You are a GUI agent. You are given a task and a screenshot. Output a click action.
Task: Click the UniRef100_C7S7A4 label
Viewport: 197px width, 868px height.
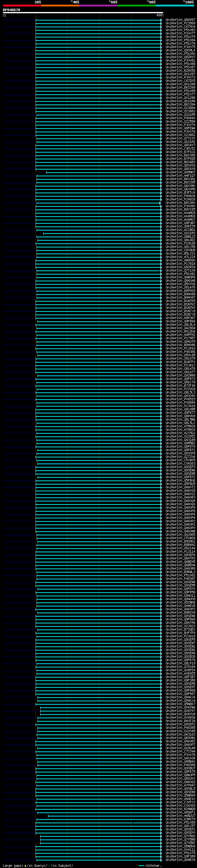click(180, 751)
